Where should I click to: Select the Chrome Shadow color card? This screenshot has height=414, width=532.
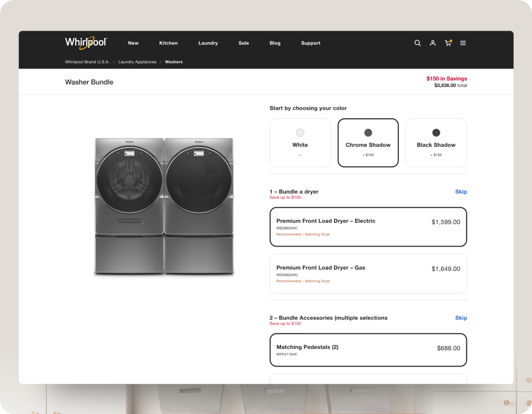pos(368,143)
